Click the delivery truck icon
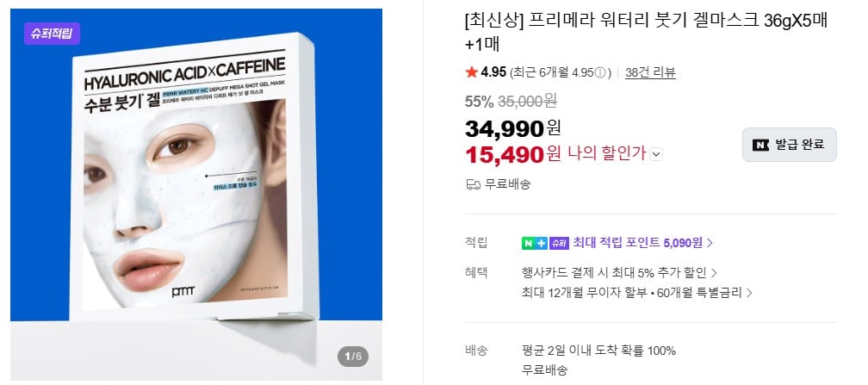This screenshot has width=868, height=385. click(473, 184)
